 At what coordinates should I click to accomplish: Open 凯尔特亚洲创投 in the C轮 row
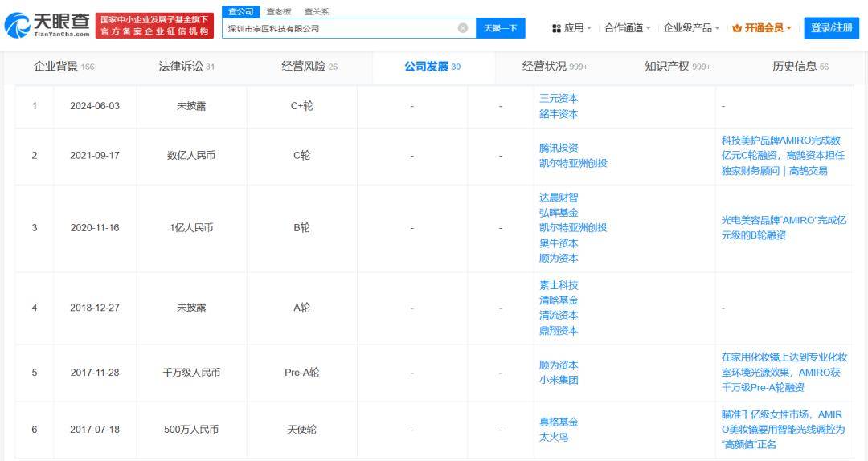pos(573,163)
